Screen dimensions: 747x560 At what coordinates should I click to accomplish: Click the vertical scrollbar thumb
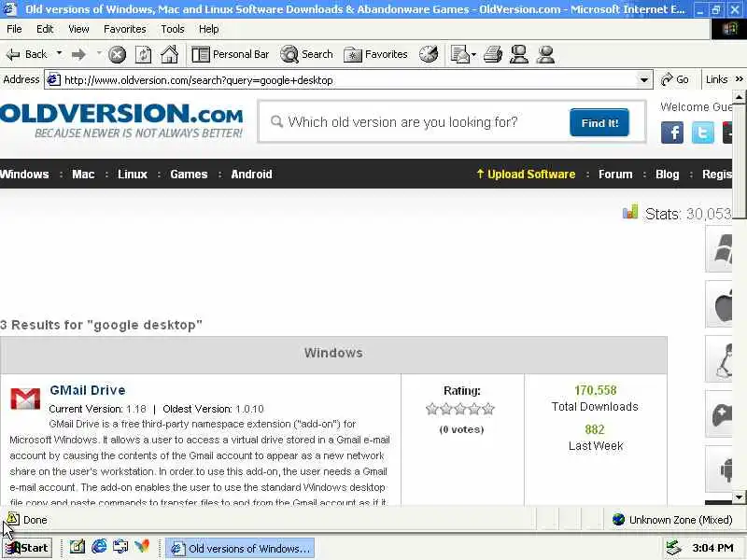click(739, 160)
